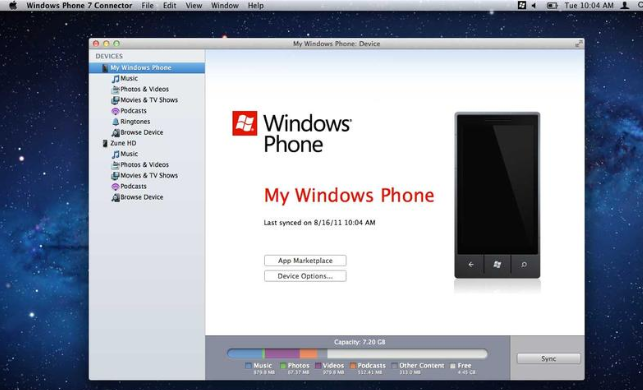Enter full screen via title bar arrows icon

click(x=579, y=43)
